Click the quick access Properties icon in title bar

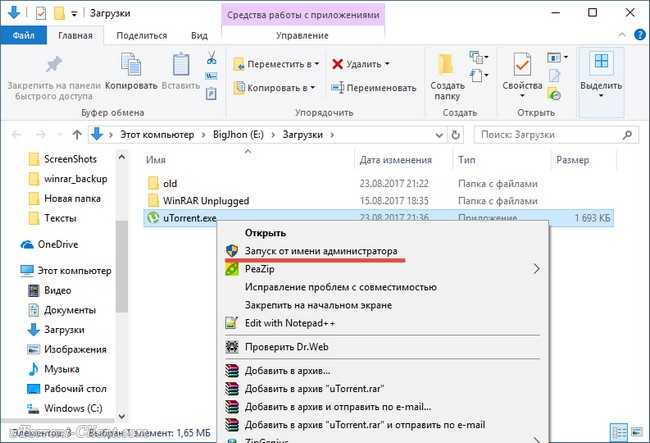[41, 13]
